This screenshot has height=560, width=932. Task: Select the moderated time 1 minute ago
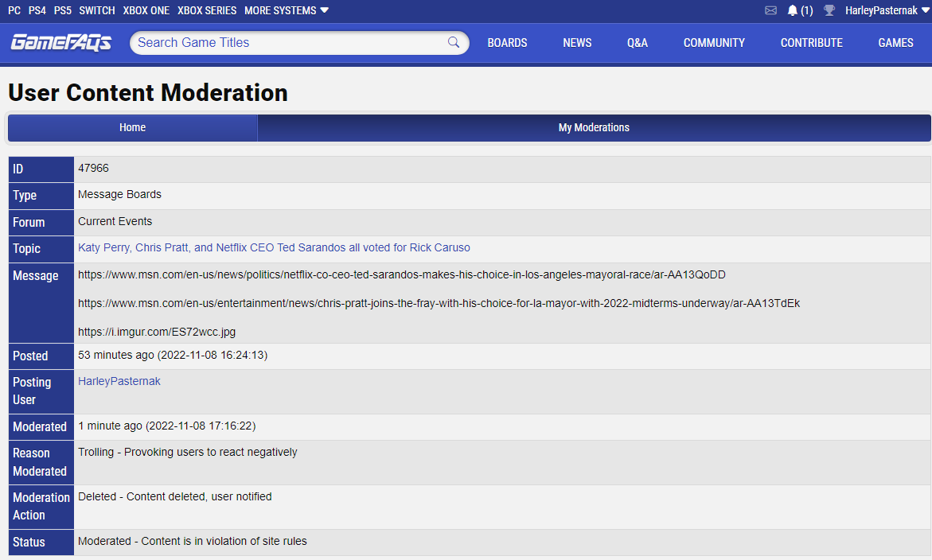166,426
